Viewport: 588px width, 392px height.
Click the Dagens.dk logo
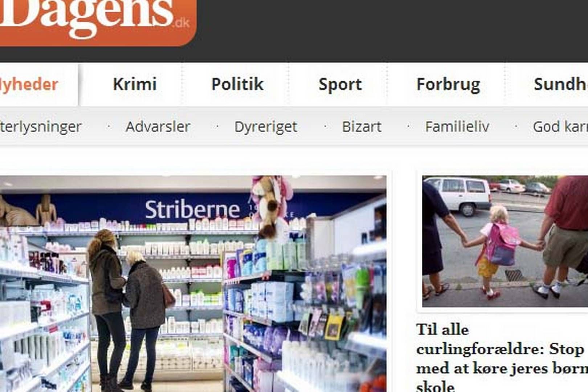tap(97, 22)
